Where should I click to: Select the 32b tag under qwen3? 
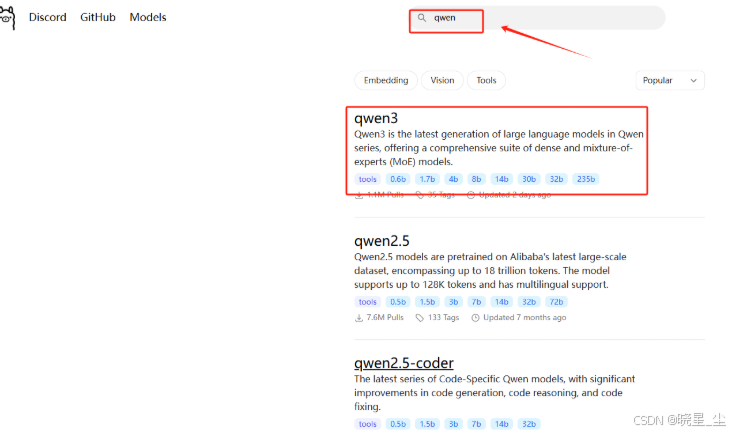556,179
